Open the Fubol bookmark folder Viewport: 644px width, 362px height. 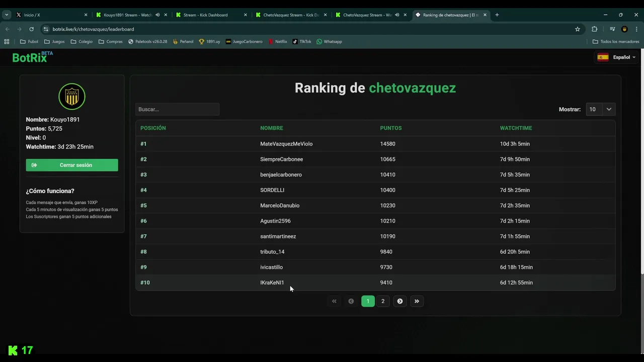(x=29, y=42)
